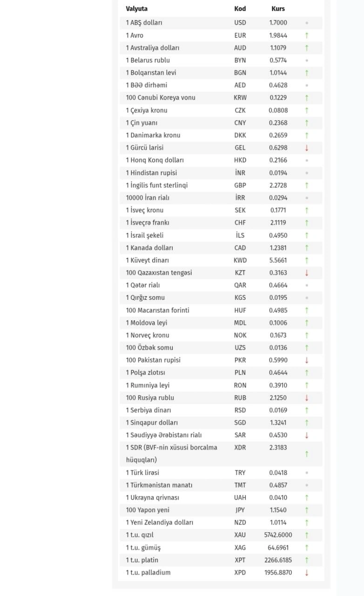Click the Kurs column header
This screenshot has width=364, height=596.
[x=278, y=9]
